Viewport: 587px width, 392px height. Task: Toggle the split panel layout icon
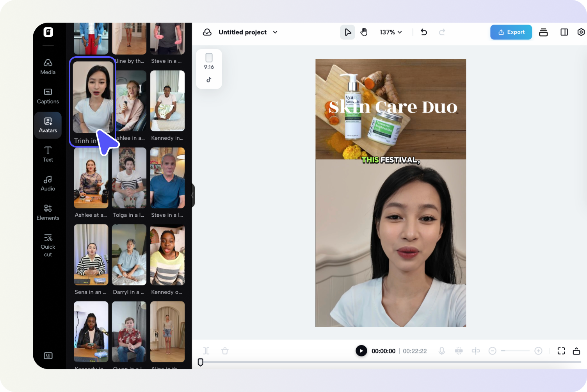point(564,32)
